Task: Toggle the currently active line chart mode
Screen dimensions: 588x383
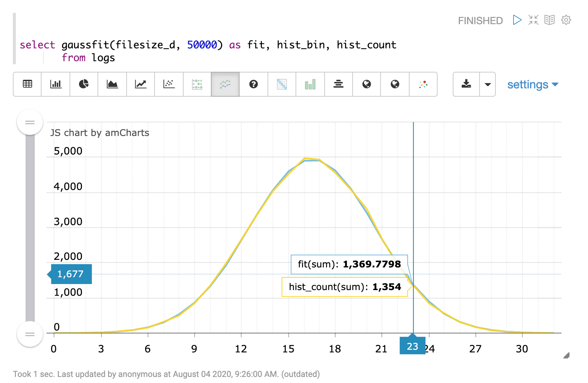Action: [x=225, y=84]
